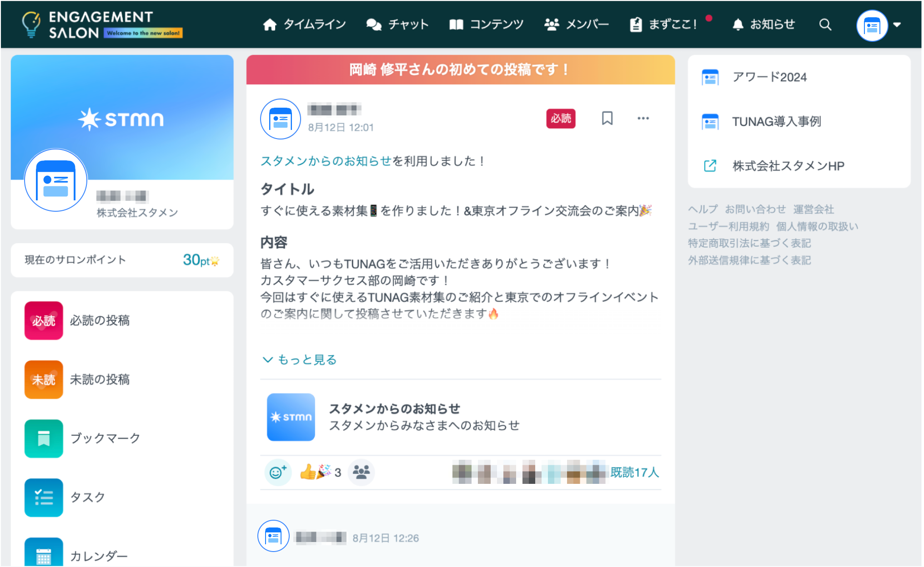Open 既読17人 reader list
Image resolution: width=924 pixels, height=567 pixels.
coord(635,472)
